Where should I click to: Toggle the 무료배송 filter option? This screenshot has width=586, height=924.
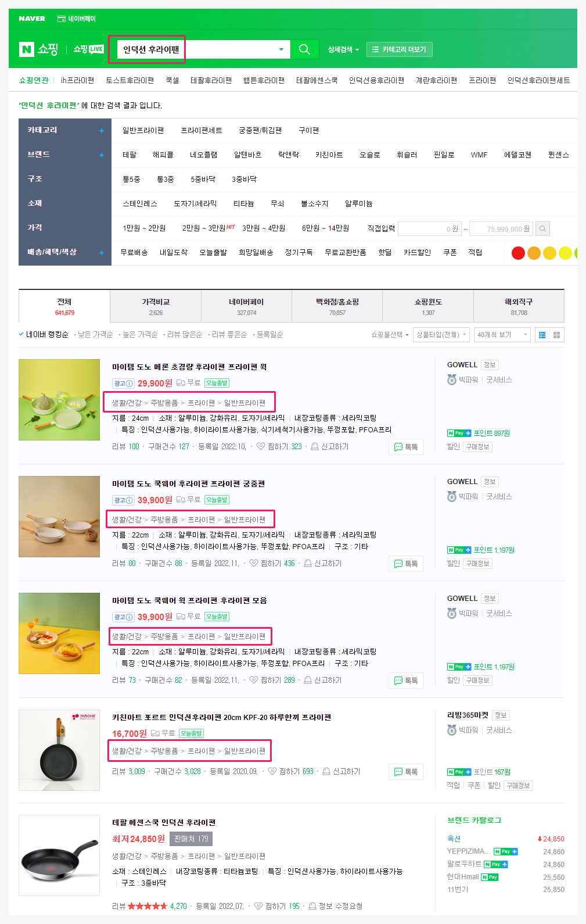[x=134, y=252]
